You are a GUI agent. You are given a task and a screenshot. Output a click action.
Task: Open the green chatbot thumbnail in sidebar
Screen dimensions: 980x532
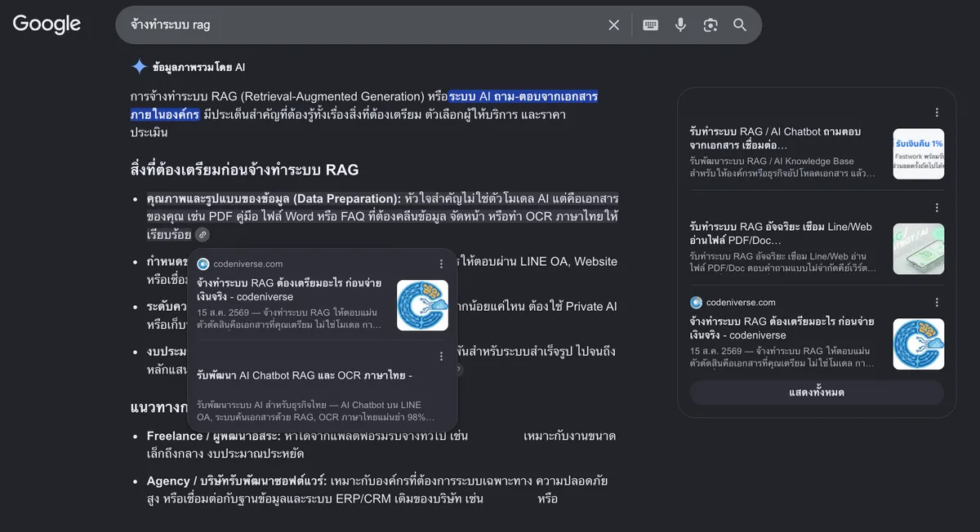pos(919,249)
